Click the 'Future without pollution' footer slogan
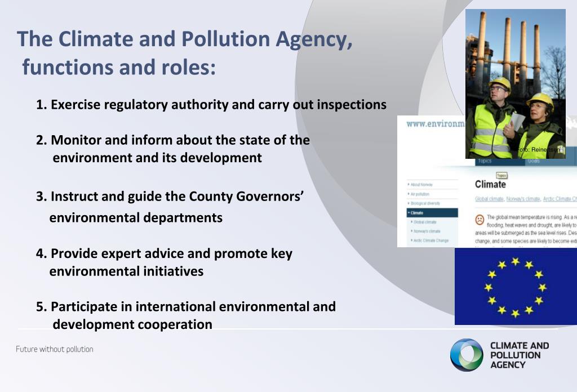 tap(55, 349)
